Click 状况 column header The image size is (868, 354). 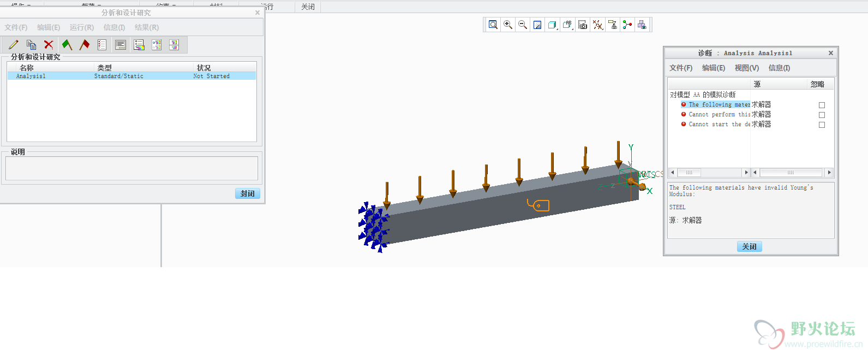(x=203, y=68)
